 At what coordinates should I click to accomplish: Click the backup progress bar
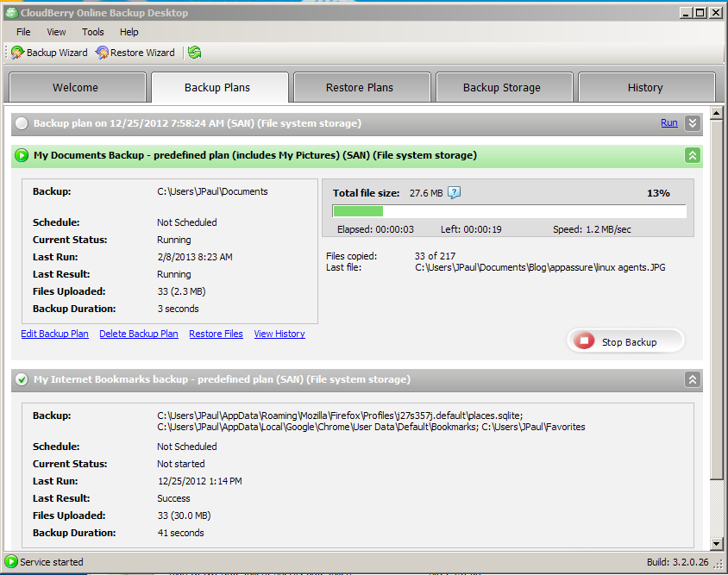pos(509,211)
